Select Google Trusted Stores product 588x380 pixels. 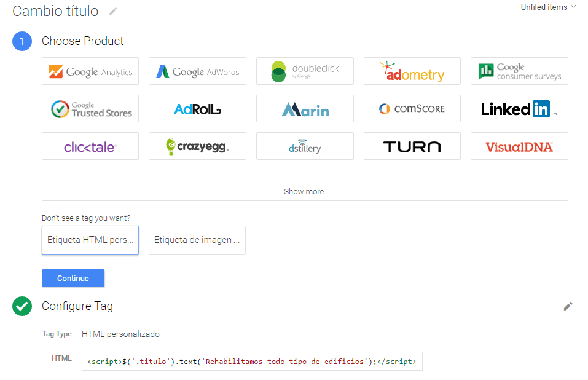pos(90,109)
